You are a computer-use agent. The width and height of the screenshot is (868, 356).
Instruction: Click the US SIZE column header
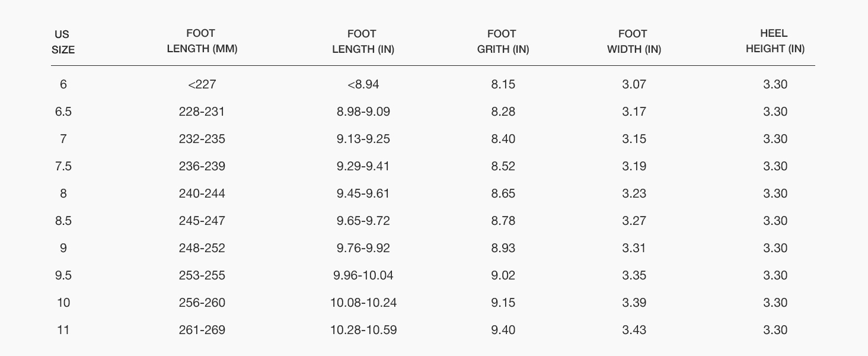tap(63, 42)
